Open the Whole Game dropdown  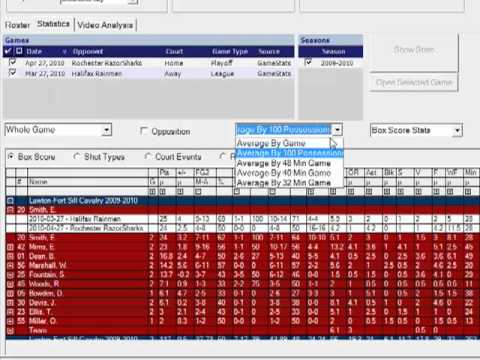(107, 130)
